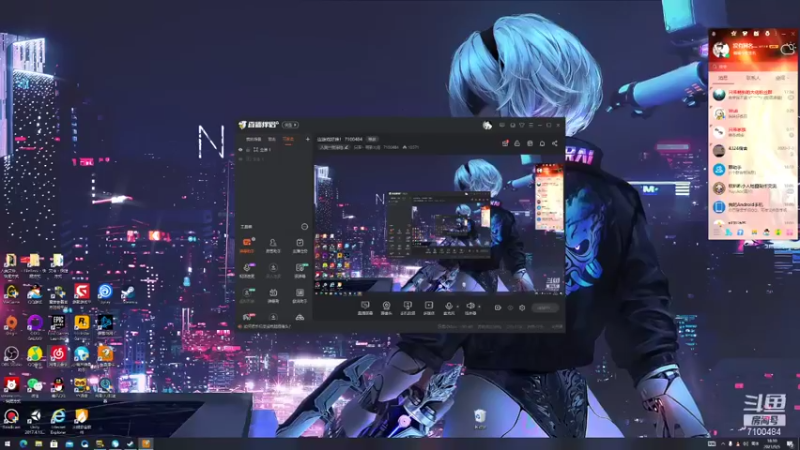Start recording with the camcorder icon
This screenshot has width=800, height=450.
(x=498, y=308)
